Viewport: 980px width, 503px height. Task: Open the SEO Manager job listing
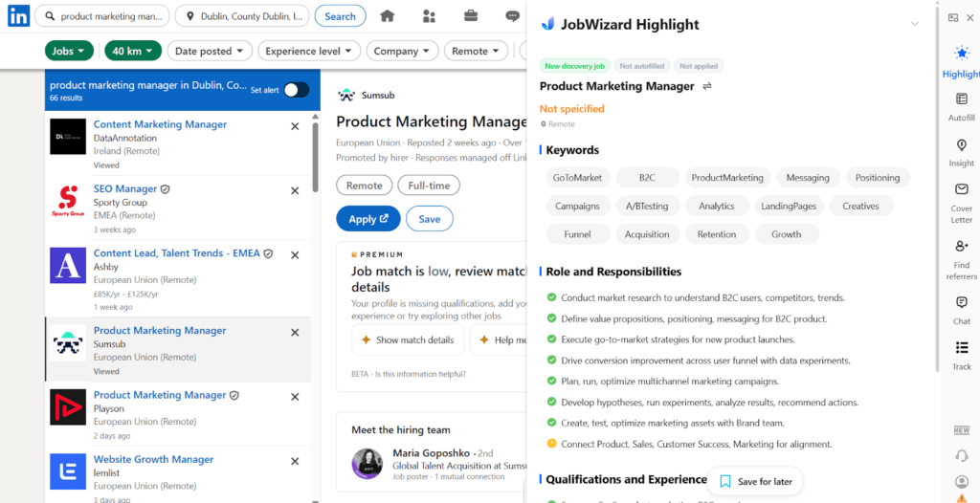click(125, 189)
